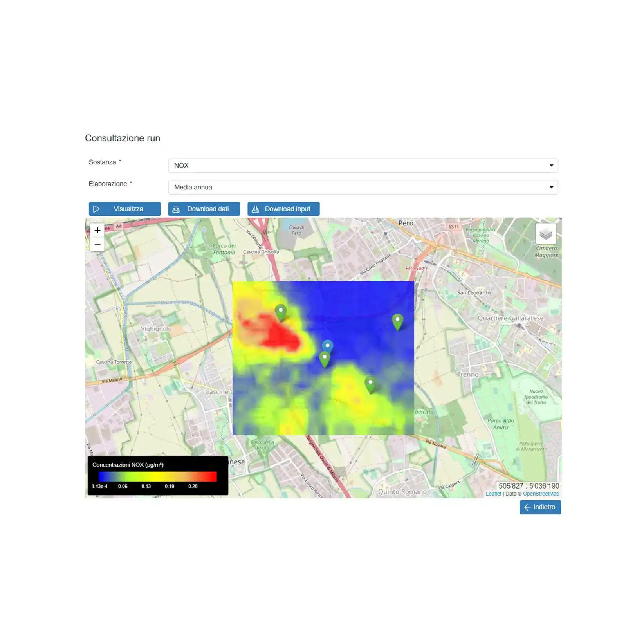Go back with the Indietro button
This screenshot has height=644, width=644.
click(540, 507)
